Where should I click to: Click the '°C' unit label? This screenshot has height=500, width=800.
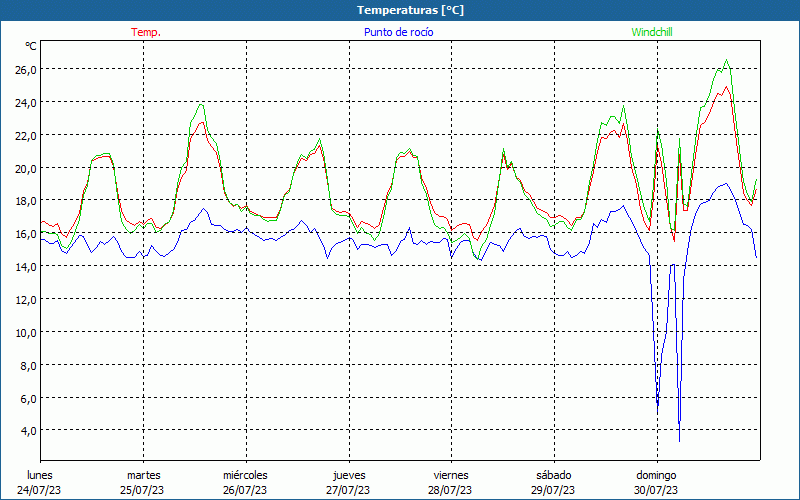tap(31, 46)
